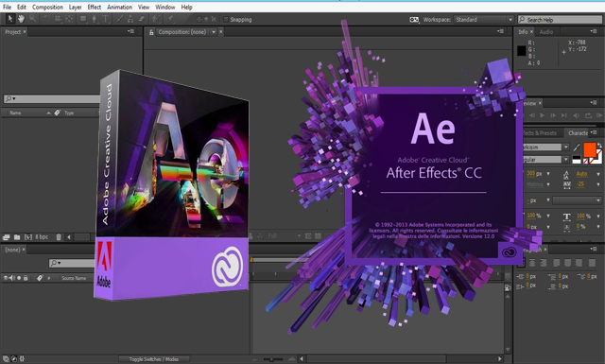Click the eyedropper in Character panel
This screenshot has height=364, width=605.
click(x=577, y=147)
